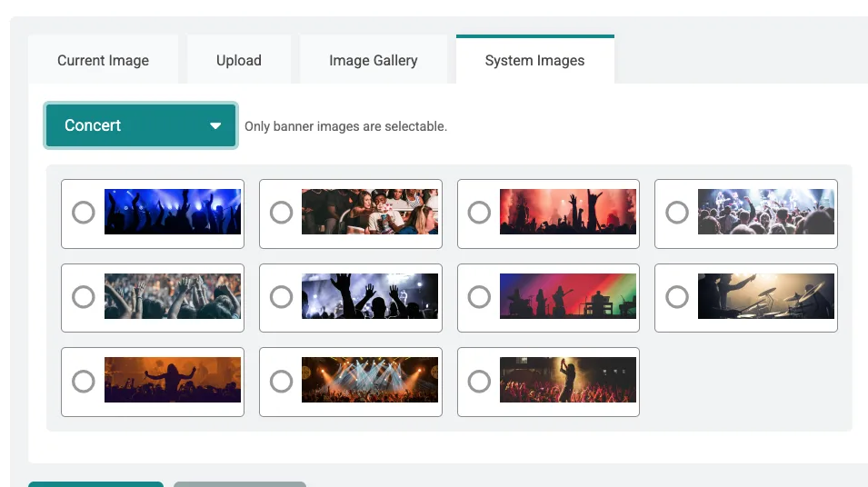Viewport: 868px width, 487px height.
Task: Open the Upload tab
Action: point(239,61)
